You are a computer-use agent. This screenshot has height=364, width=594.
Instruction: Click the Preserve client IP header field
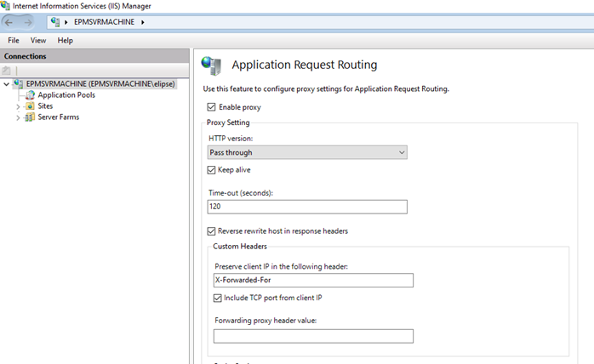pyautogui.click(x=313, y=281)
